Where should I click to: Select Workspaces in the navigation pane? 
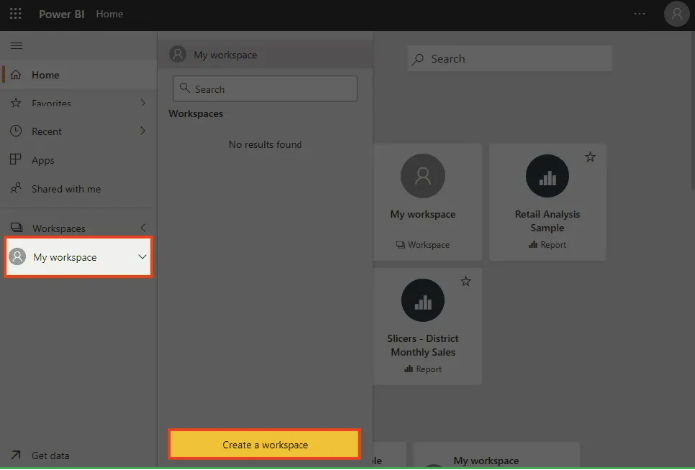pos(78,228)
